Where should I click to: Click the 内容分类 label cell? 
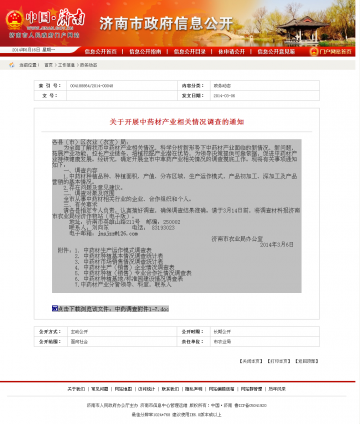pos(194,86)
